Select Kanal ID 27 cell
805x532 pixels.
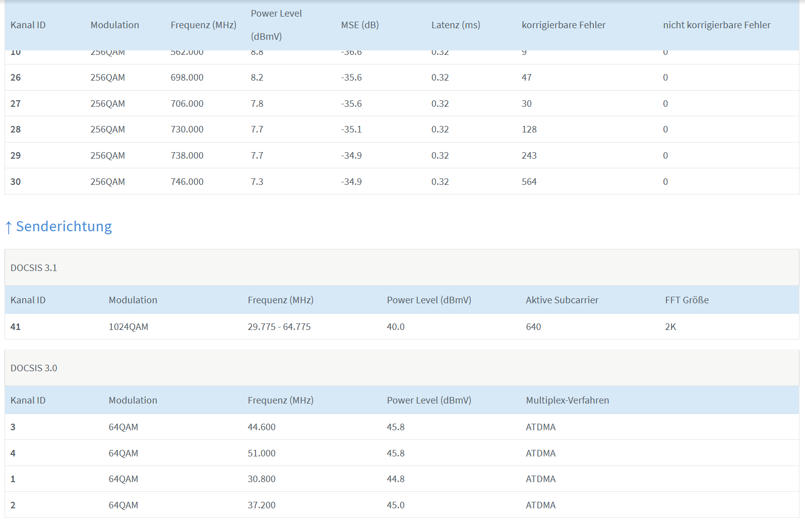pos(16,104)
